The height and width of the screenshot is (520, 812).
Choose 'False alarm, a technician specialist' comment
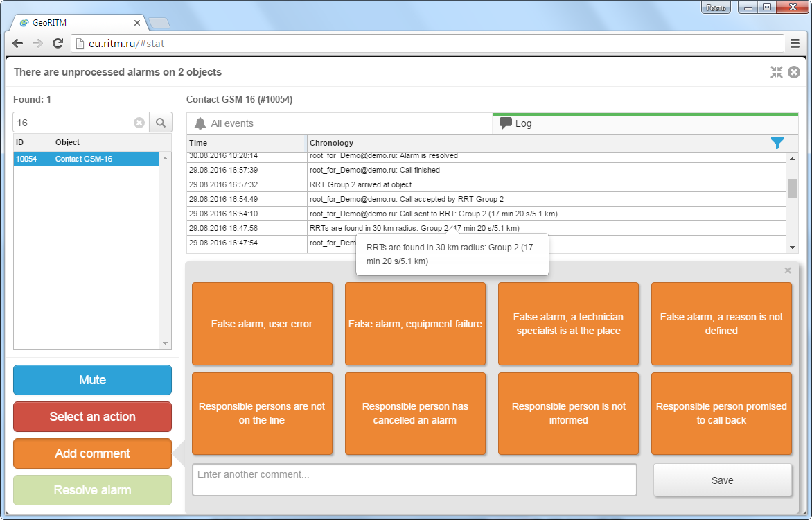(x=568, y=324)
